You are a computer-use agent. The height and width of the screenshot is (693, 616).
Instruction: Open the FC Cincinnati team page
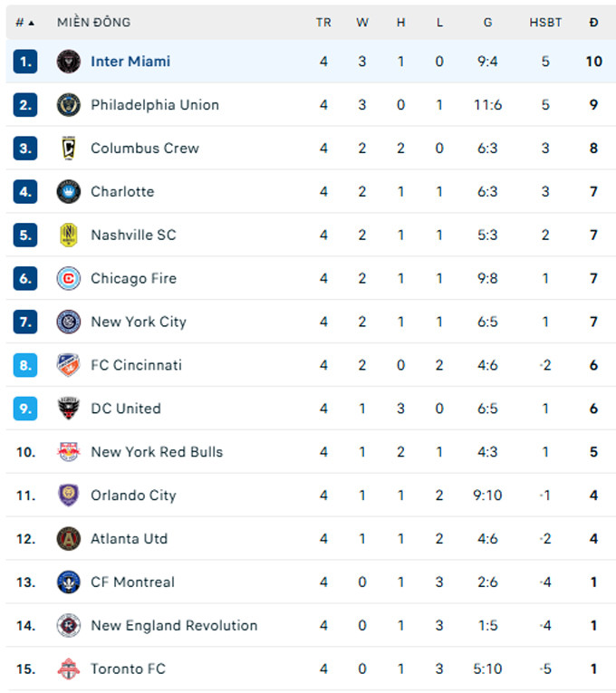(136, 365)
